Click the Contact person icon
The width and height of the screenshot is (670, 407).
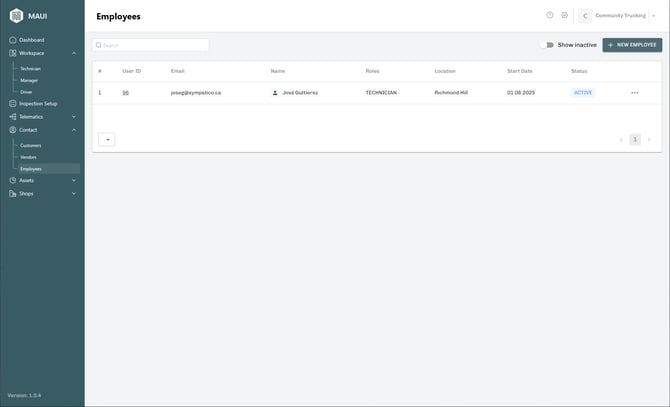[12, 130]
